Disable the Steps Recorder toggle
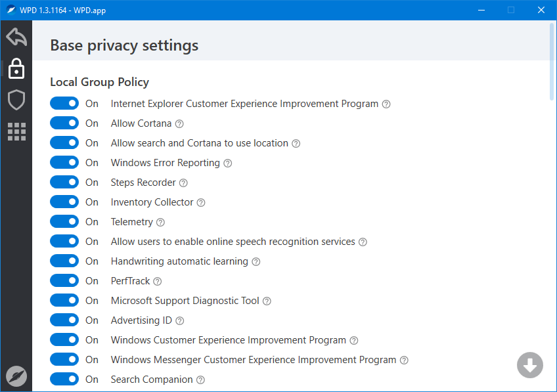The height and width of the screenshot is (392, 557). click(64, 182)
